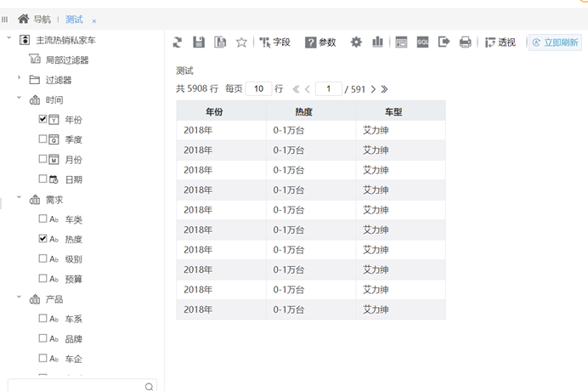This screenshot has width=588, height=391.
Task: Click the 立即刷新 button
Action: click(x=555, y=42)
